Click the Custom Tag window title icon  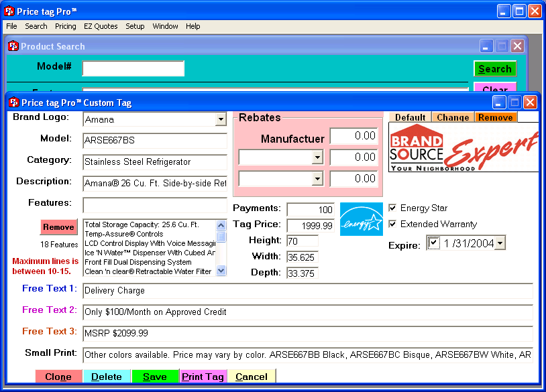[x=14, y=103]
